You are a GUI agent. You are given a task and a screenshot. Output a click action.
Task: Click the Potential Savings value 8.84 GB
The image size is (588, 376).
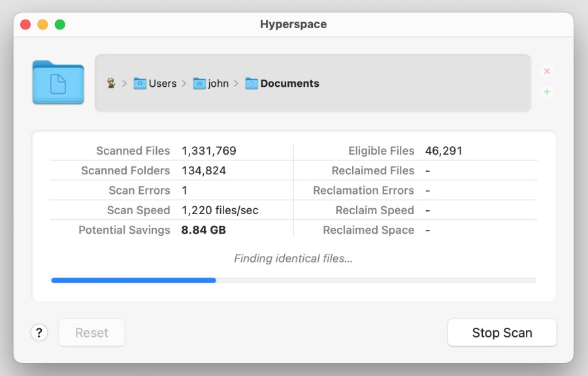204,230
